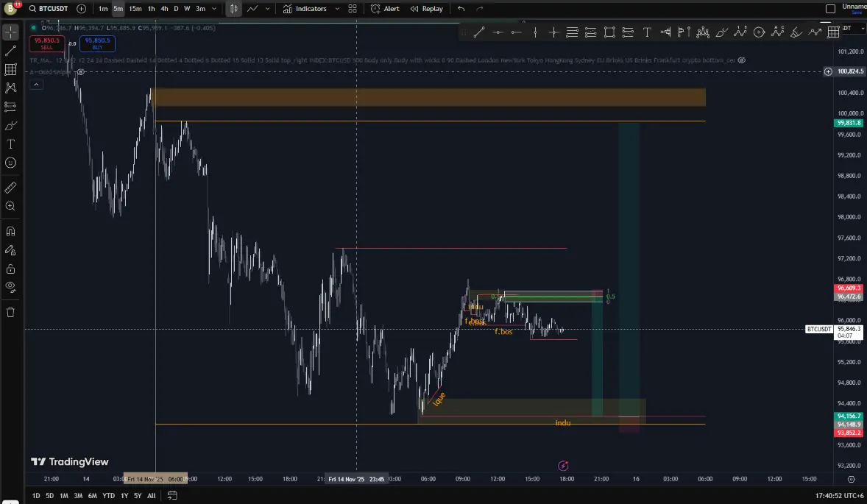Open the Go to date calendar icon

(x=172, y=496)
